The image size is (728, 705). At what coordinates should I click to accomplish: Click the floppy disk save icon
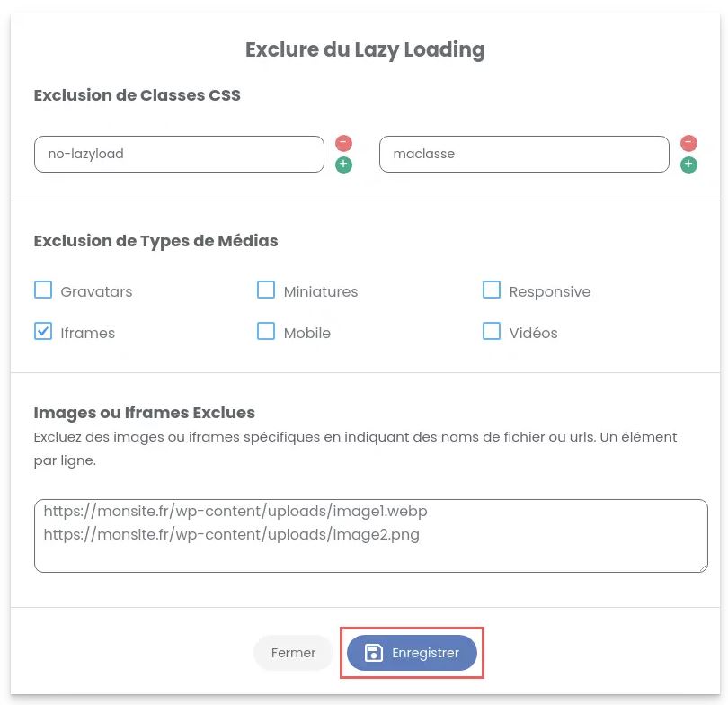click(x=373, y=653)
